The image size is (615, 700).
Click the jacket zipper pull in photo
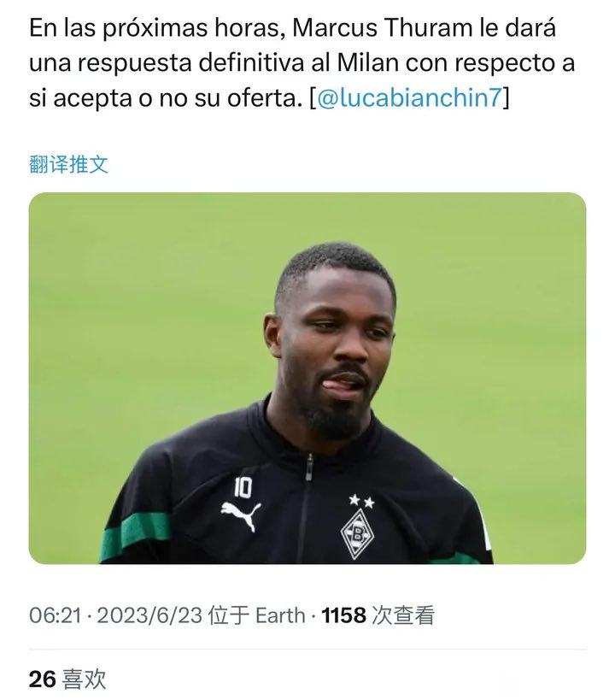tap(309, 467)
